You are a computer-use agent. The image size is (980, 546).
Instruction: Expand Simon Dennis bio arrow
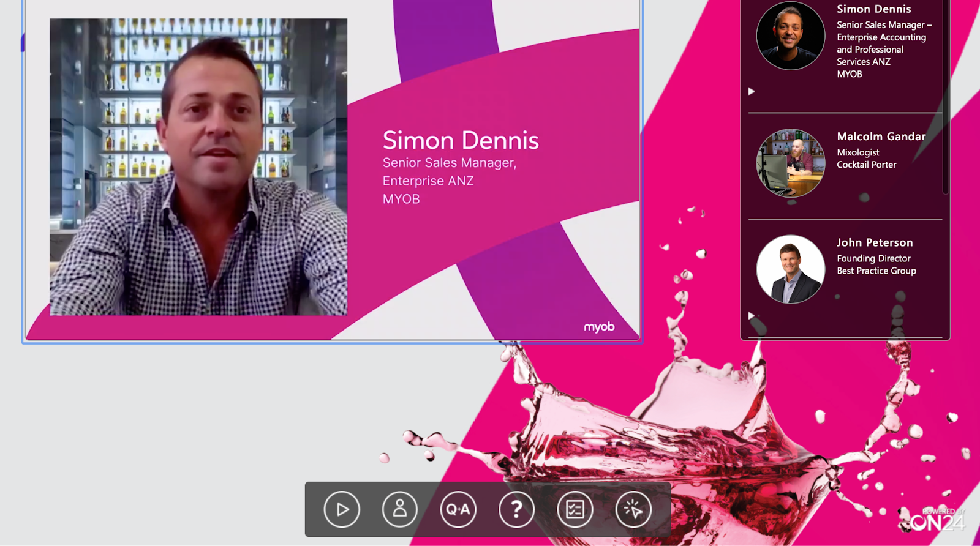tap(752, 91)
